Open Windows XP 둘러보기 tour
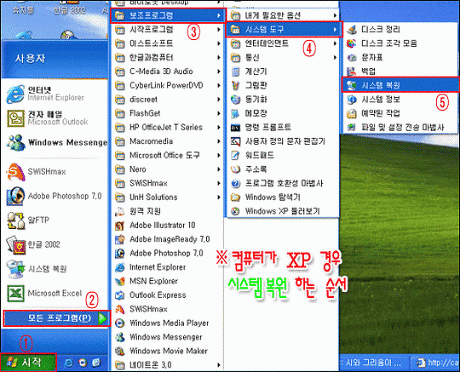This screenshot has width=460, height=372. coord(283,211)
